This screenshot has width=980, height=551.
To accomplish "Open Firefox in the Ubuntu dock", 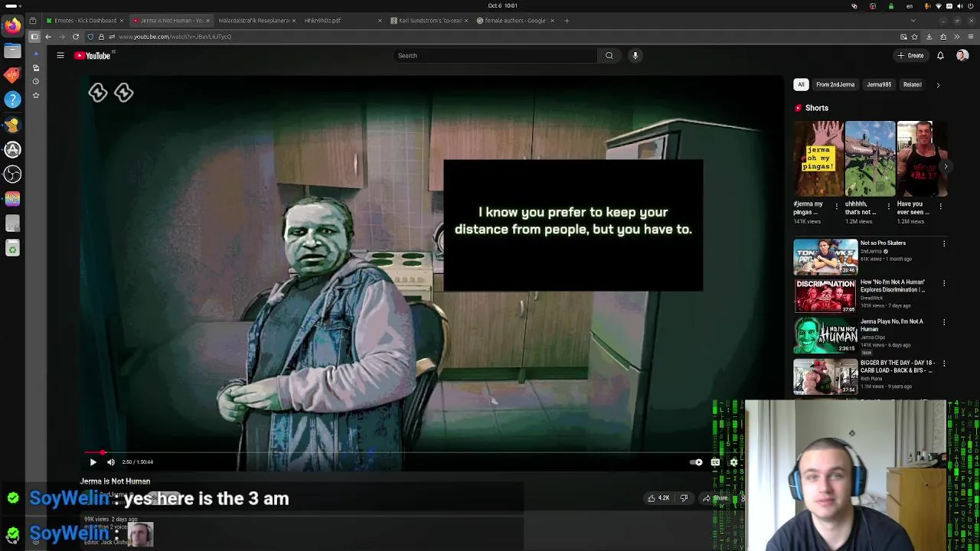I will (12, 26).
